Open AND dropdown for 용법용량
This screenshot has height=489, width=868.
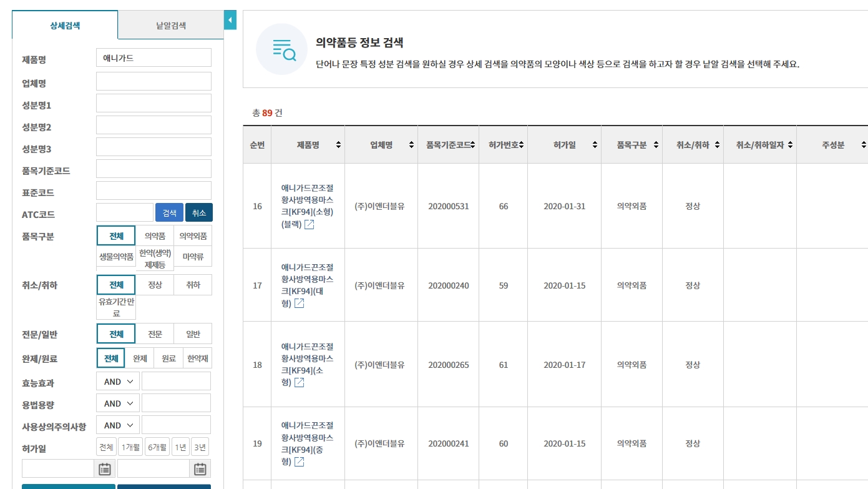pyautogui.click(x=118, y=403)
